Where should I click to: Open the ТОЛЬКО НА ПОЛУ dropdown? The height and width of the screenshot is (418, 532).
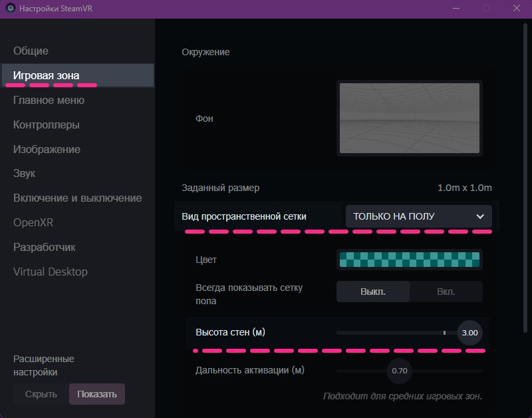[419, 216]
